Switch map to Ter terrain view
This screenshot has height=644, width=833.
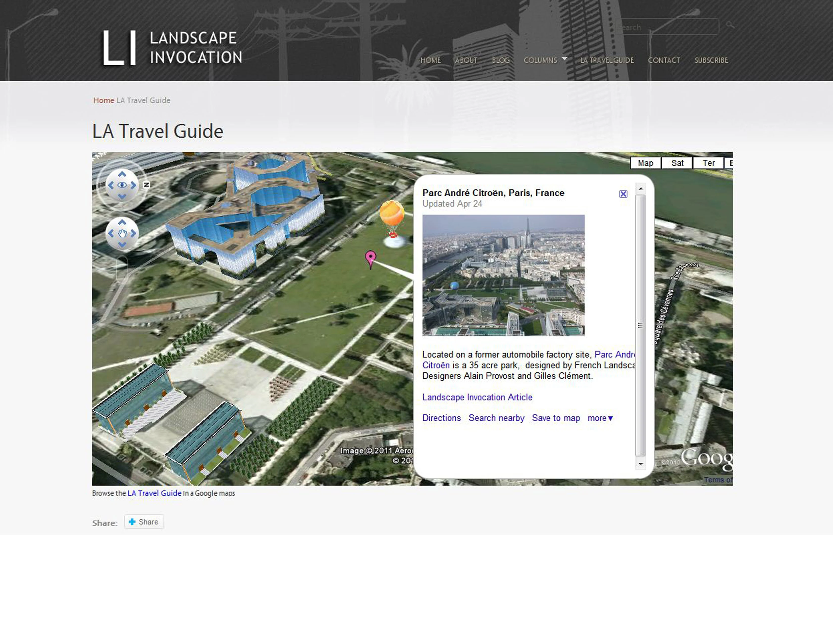(708, 163)
